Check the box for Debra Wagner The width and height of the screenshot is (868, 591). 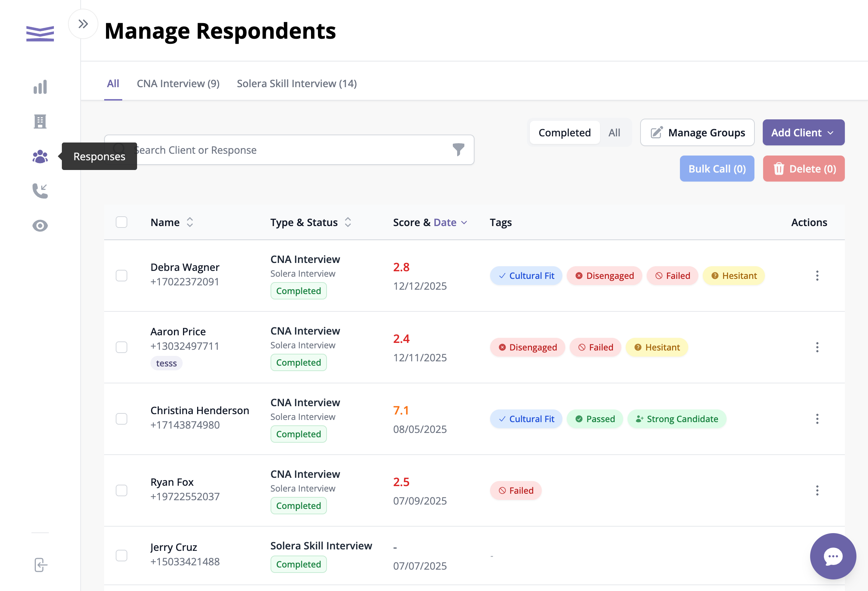[x=122, y=276]
